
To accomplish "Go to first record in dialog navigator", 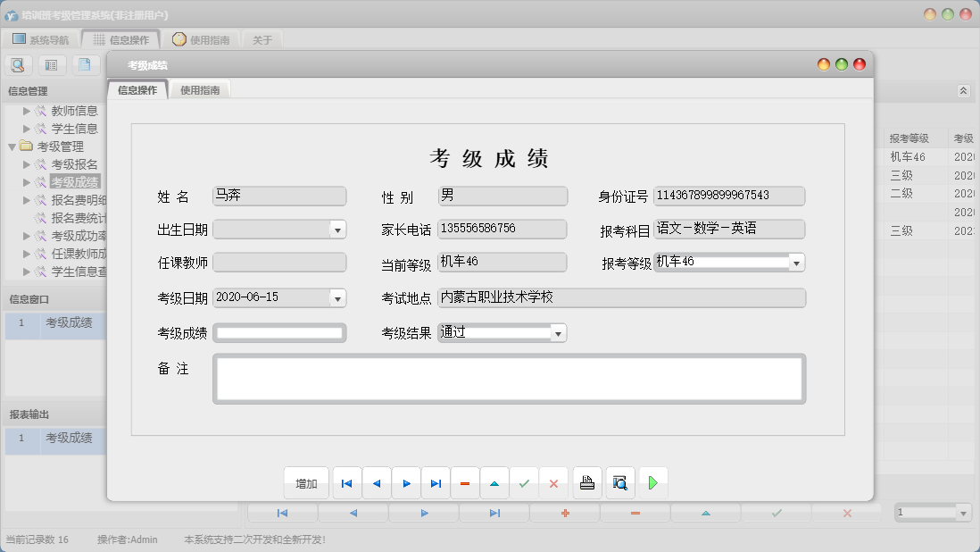I will point(347,483).
